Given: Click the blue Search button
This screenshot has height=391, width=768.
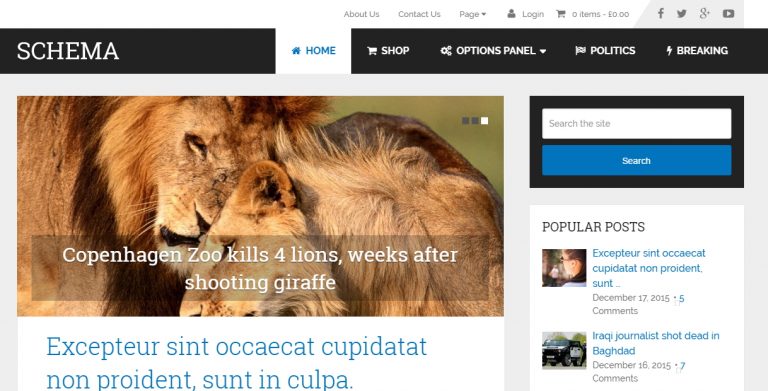Looking at the screenshot, I should coord(636,160).
